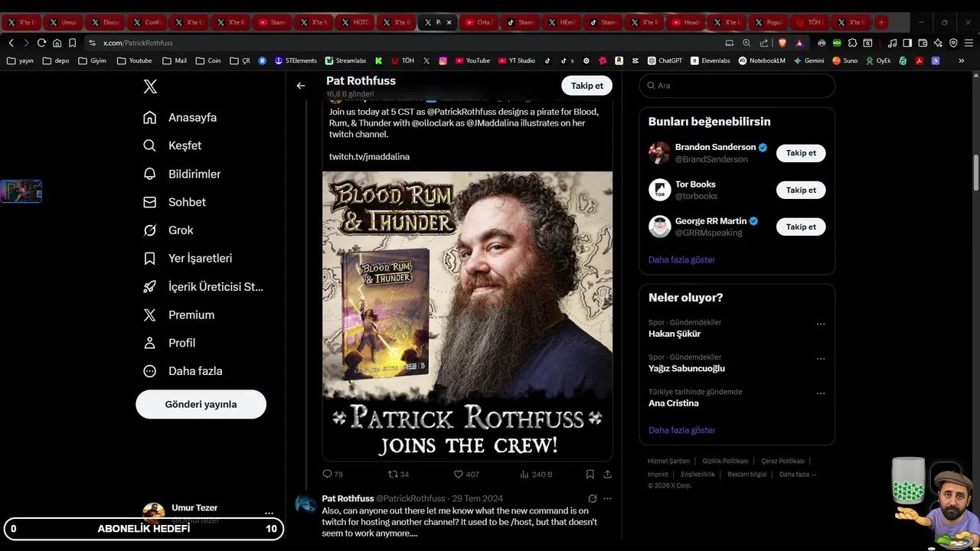
Task: Open Brandon Sanderson's profile avatar
Action: tap(659, 153)
